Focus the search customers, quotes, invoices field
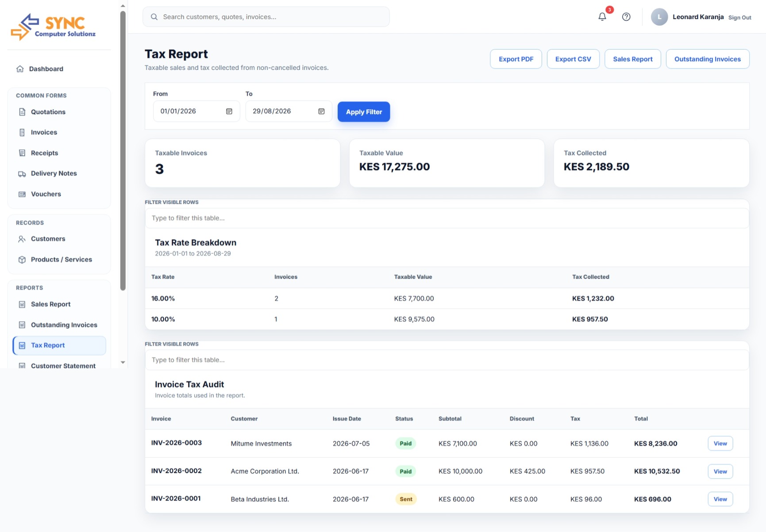Screen dimensions: 766x532 point(266,17)
